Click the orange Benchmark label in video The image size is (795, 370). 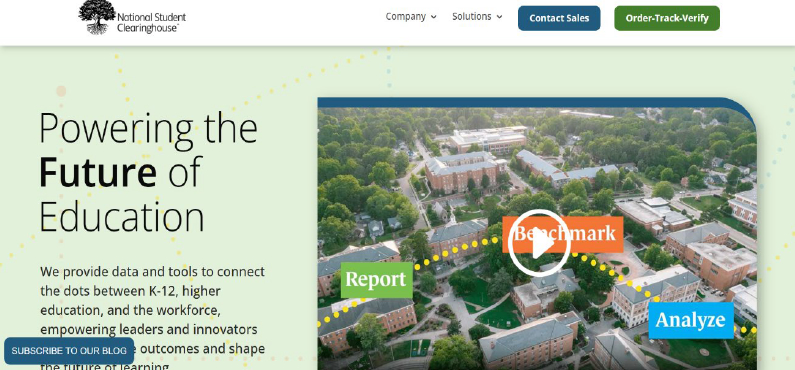(563, 234)
